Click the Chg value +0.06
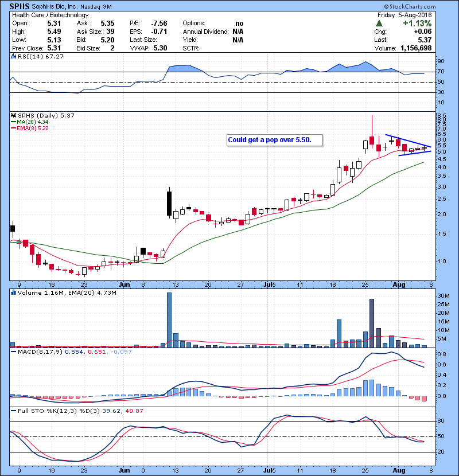The image size is (459, 476). [422, 32]
